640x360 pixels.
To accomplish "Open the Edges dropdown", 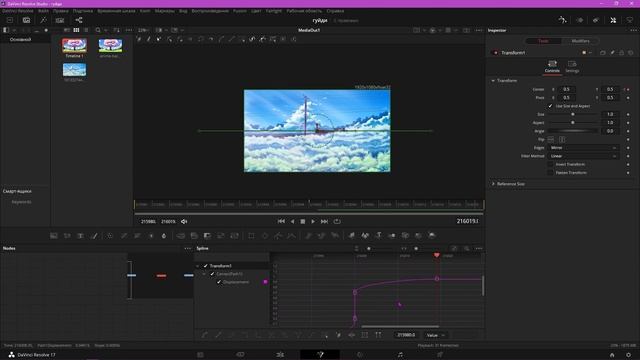I will pyautogui.click(x=583, y=148).
